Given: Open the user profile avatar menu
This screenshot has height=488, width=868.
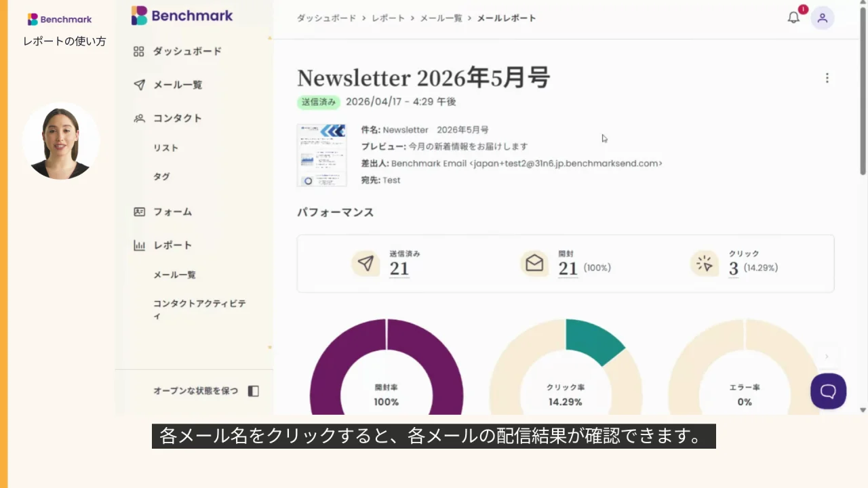Looking at the screenshot, I should 823,18.
